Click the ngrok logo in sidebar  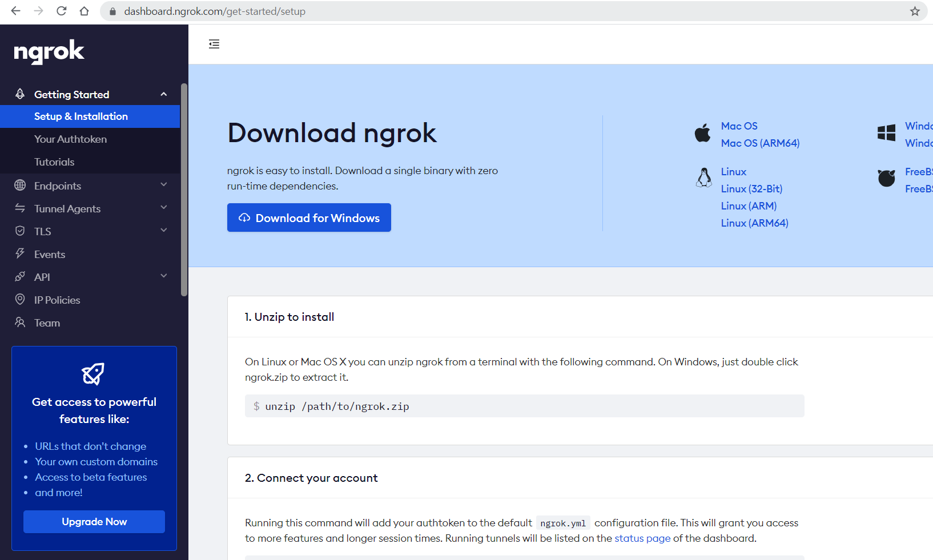(49, 51)
